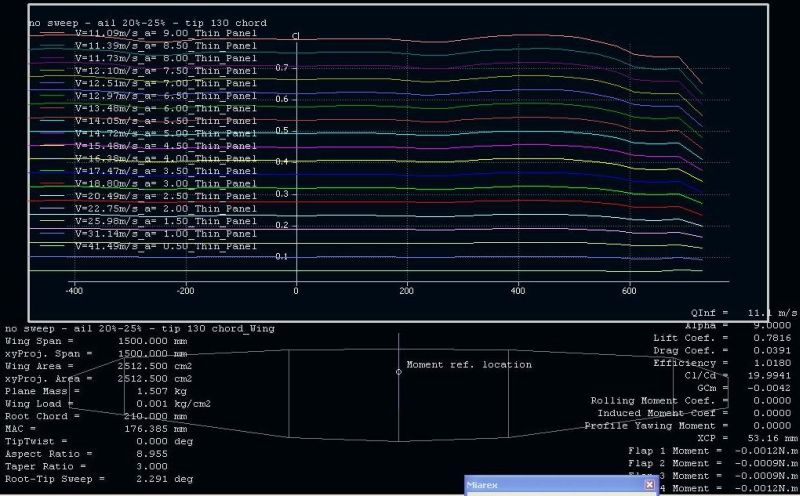Click the 'Cl' vertical axis label

[x=295, y=36]
